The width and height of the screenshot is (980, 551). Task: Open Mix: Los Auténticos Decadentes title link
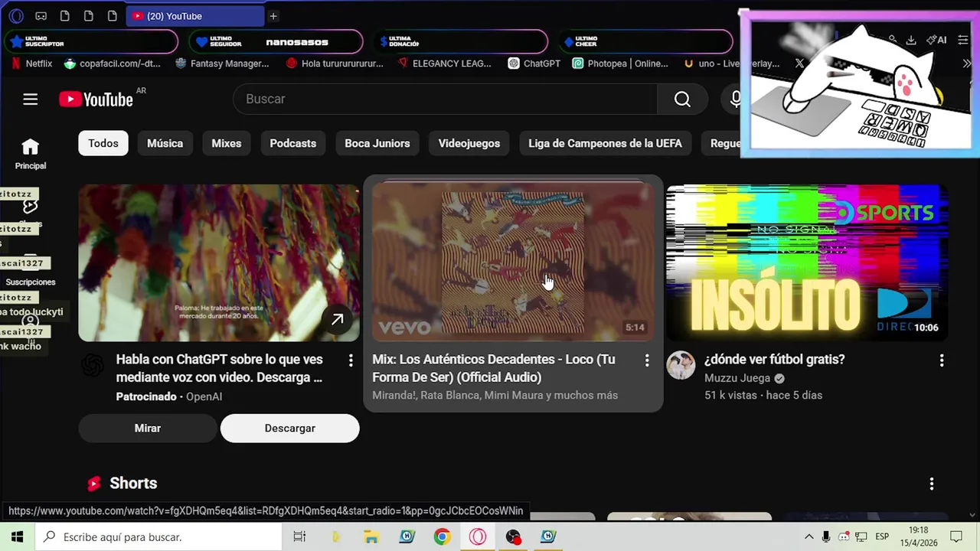click(495, 368)
